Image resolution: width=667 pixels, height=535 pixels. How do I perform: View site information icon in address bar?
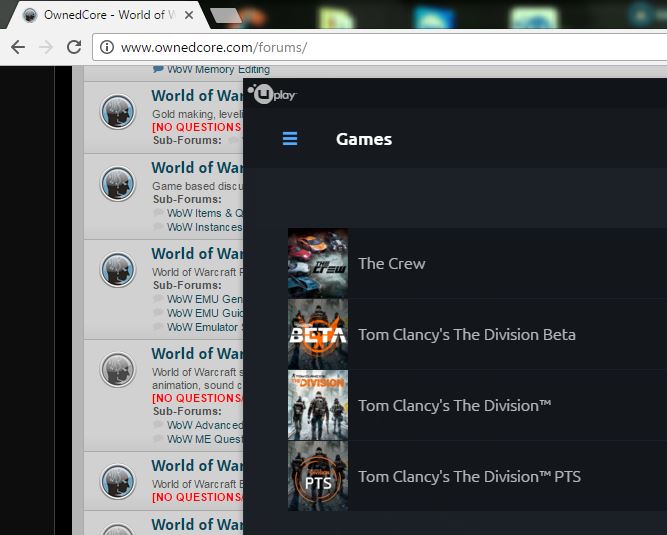[107, 47]
